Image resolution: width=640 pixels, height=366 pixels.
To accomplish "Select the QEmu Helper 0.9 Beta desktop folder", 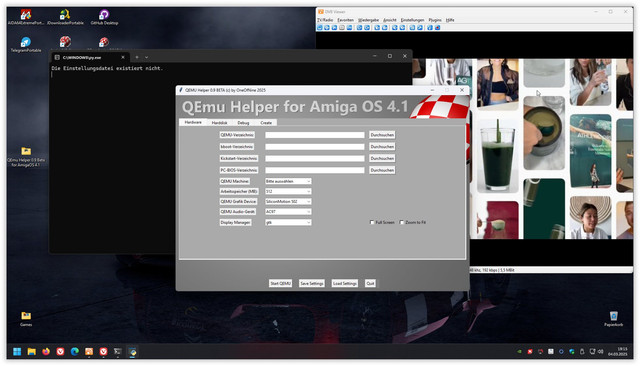I will (x=26, y=157).
